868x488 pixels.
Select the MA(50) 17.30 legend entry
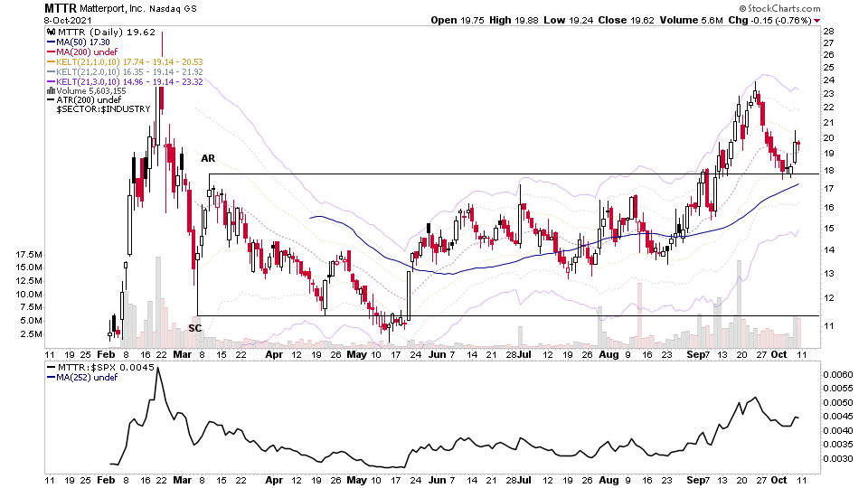click(79, 42)
